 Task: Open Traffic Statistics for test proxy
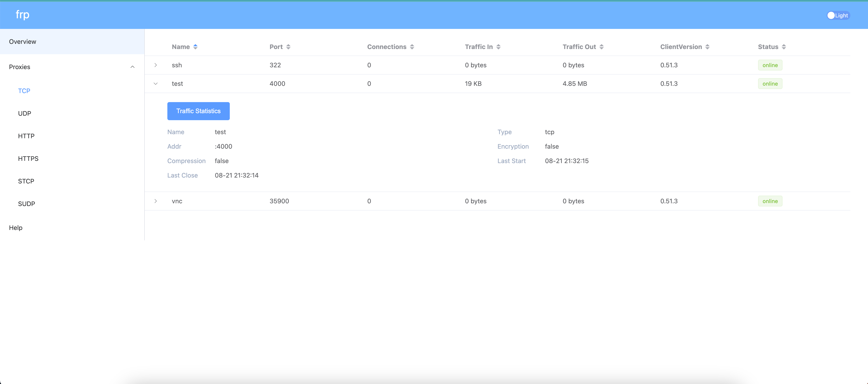point(199,111)
